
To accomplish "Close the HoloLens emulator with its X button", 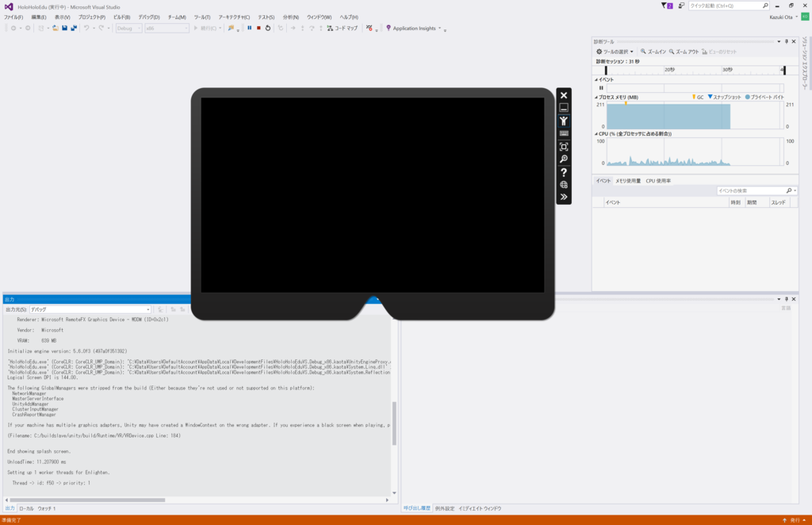I will (x=564, y=95).
